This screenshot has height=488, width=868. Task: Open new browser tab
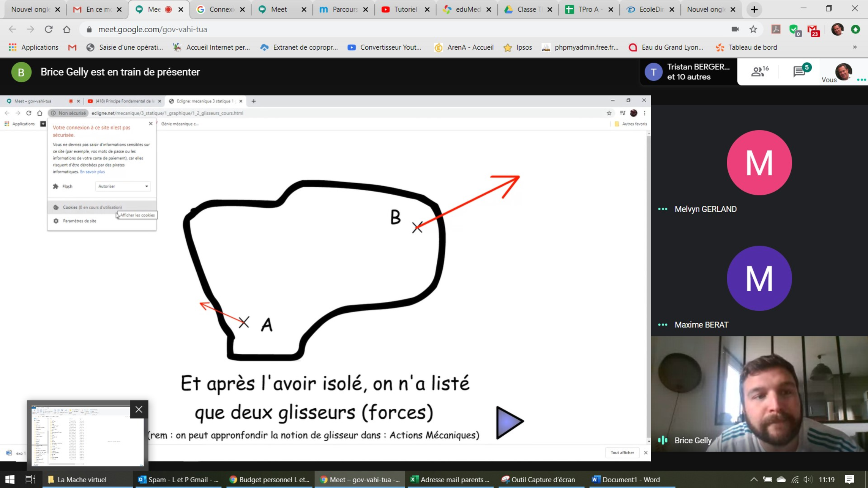tap(754, 9)
